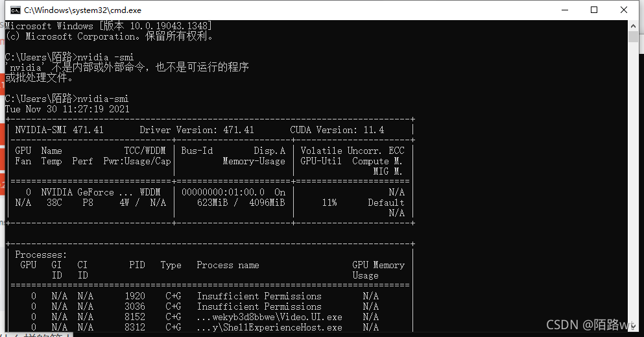Click the date 'Tue Nov 30 11:27:19 2021'
Image resolution: width=644 pixels, height=337 pixels.
67,109
